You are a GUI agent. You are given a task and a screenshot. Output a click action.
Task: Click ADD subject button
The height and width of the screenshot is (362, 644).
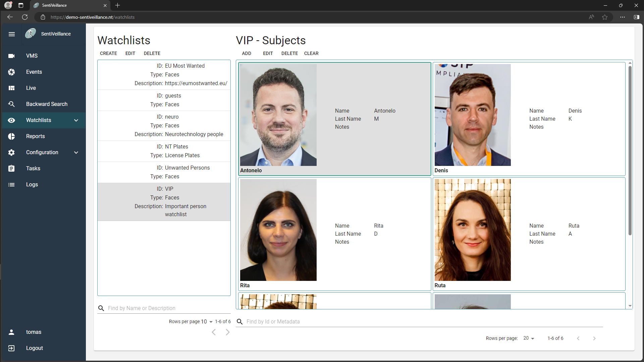[x=247, y=53]
